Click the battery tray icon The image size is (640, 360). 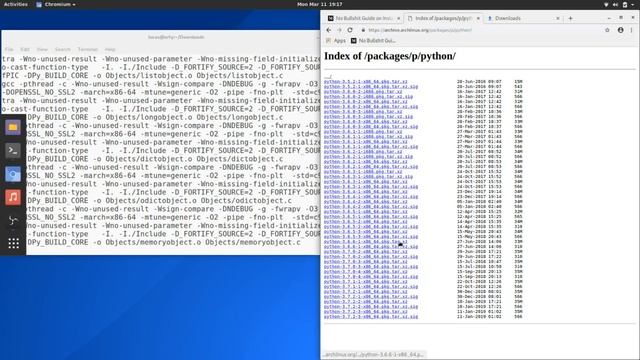(x=625, y=4)
